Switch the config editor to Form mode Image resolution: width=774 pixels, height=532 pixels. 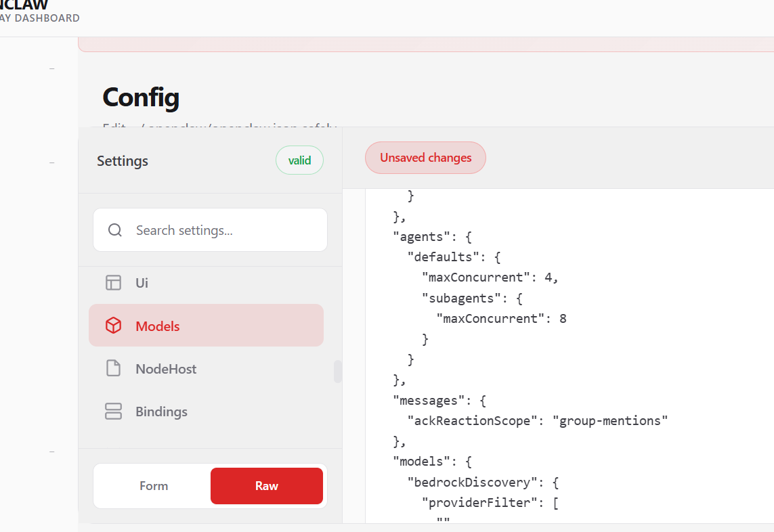[154, 486]
